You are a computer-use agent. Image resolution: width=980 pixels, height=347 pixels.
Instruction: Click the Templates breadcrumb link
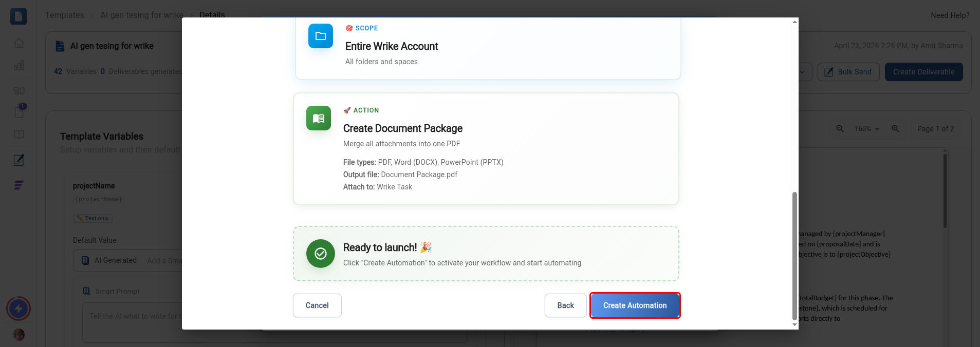tap(65, 15)
